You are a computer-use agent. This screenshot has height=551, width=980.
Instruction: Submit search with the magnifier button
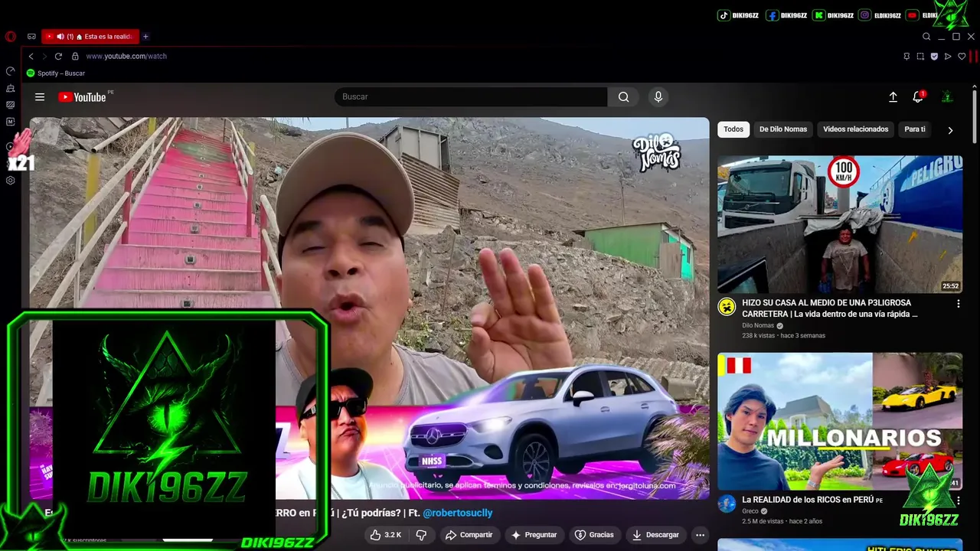624,97
